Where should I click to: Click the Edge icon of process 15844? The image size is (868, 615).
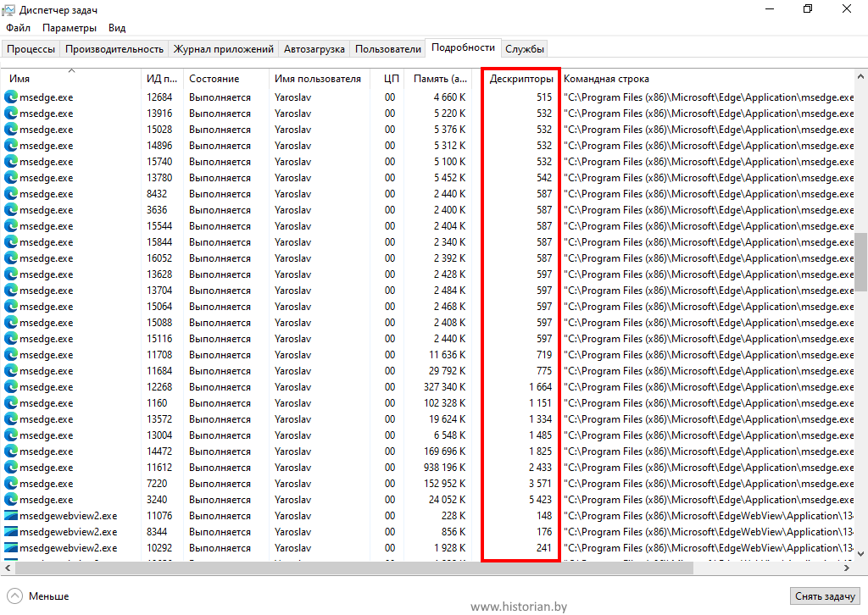coord(11,241)
